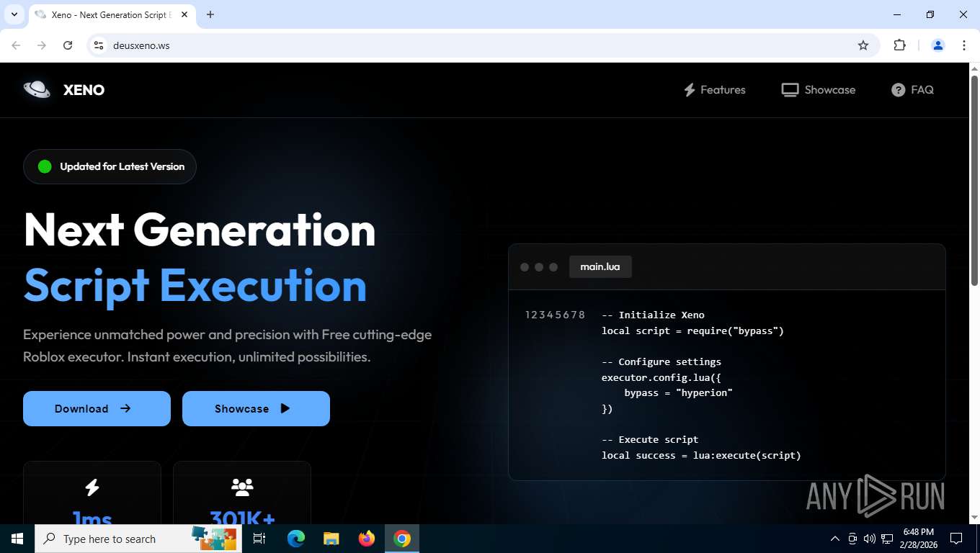
Task: Close the Xeno browser tab
Action: coord(184,14)
